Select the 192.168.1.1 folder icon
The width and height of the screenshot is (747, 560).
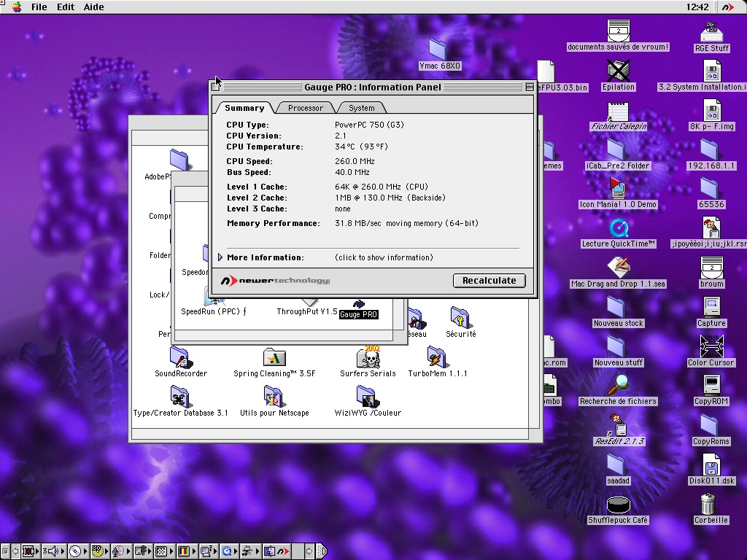point(709,149)
